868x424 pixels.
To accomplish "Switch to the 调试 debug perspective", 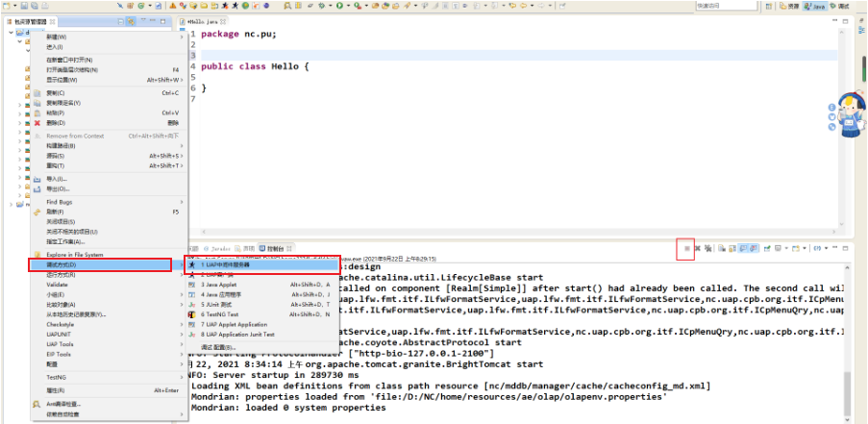I will tap(840, 6).
